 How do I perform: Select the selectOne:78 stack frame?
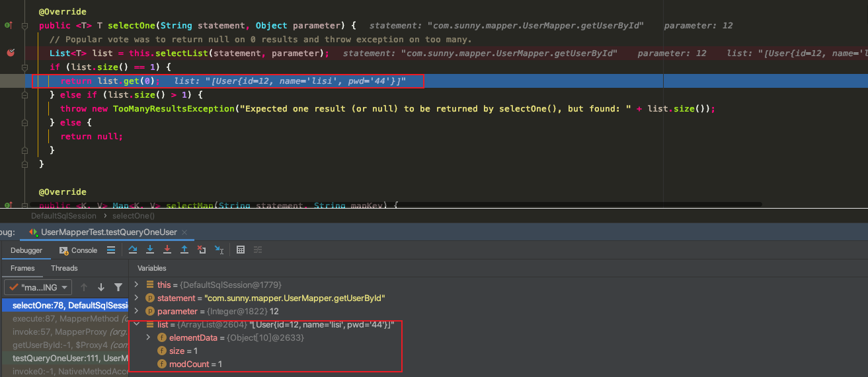64,305
